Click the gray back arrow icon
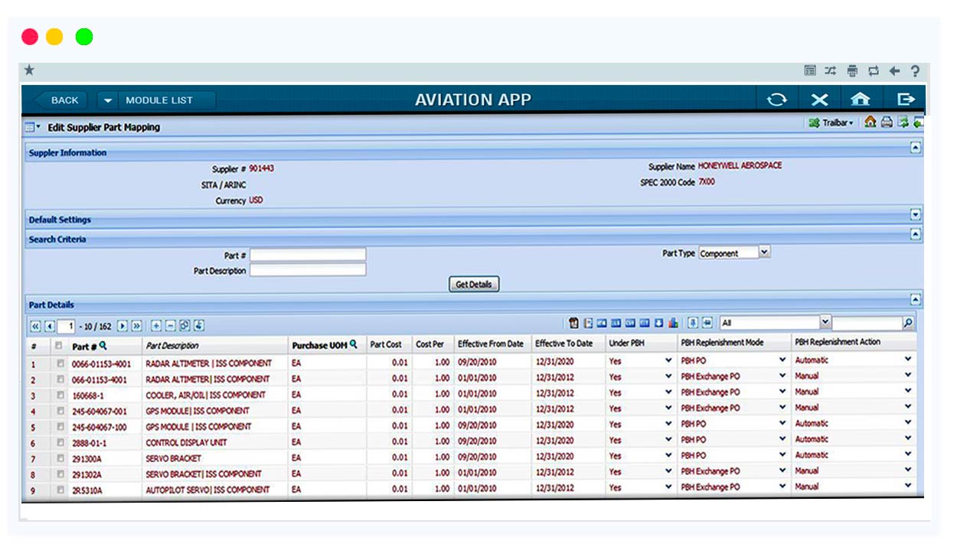 pos(894,71)
